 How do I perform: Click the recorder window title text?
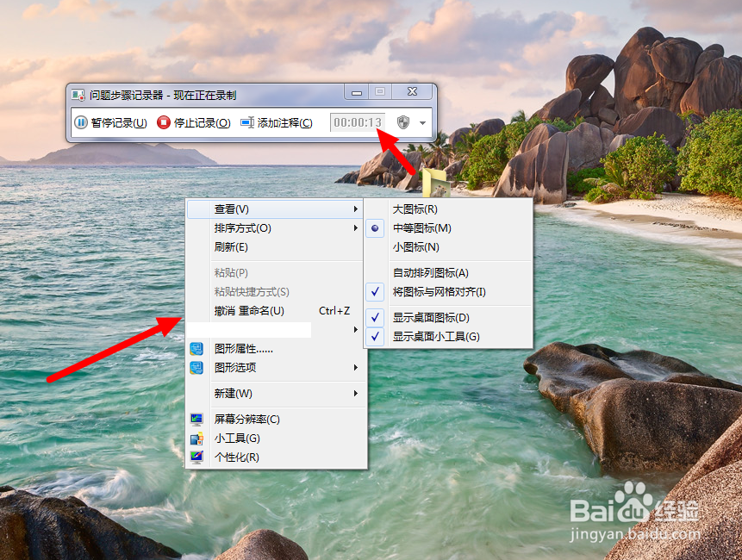coord(163,95)
